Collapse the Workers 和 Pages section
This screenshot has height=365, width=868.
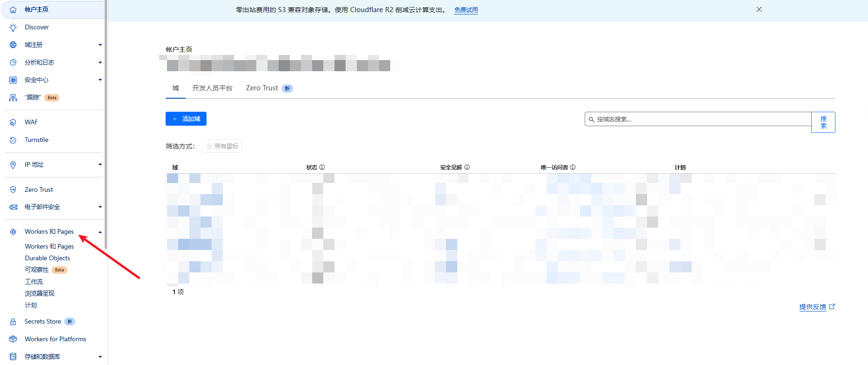click(x=100, y=232)
